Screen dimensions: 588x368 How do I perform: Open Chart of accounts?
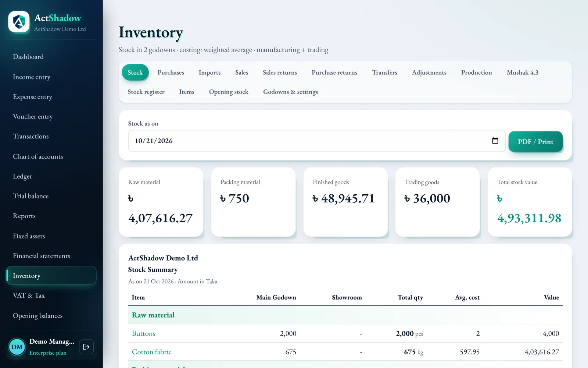click(x=51, y=156)
